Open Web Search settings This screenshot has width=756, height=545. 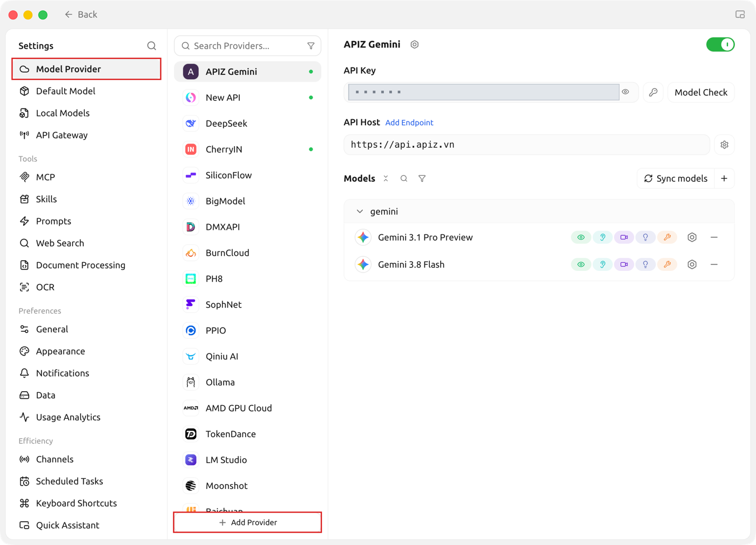coord(86,243)
